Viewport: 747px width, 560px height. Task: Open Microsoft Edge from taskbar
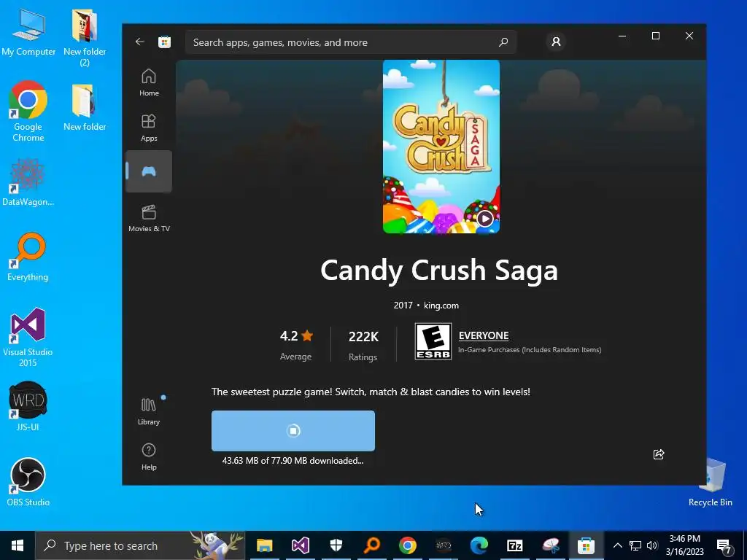479,545
